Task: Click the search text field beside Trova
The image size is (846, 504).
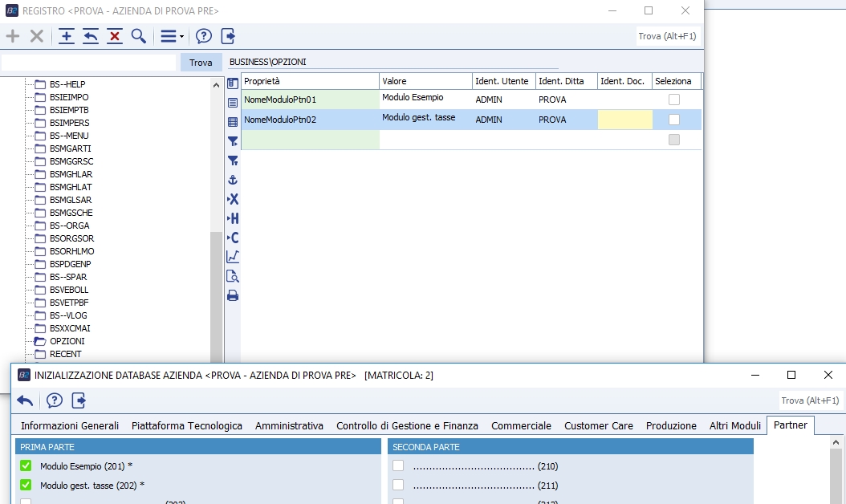Action: tap(88, 63)
